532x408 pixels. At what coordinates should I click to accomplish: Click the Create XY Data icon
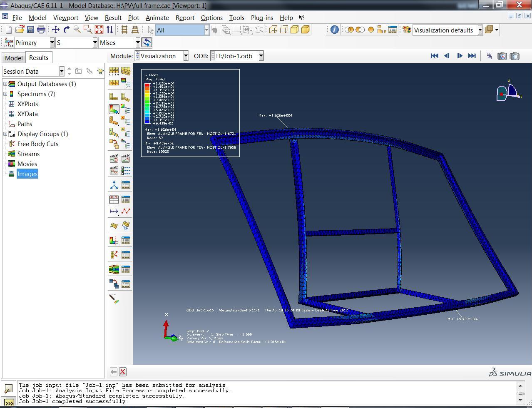pyautogui.click(x=114, y=199)
